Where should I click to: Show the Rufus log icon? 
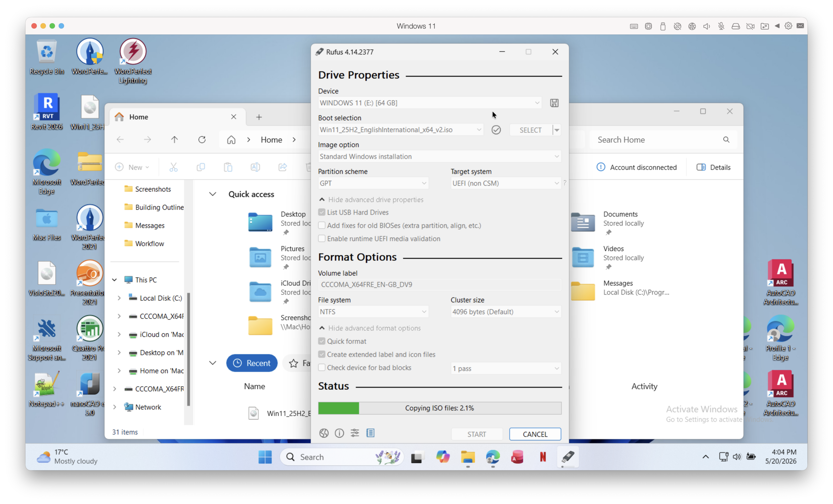(370, 433)
